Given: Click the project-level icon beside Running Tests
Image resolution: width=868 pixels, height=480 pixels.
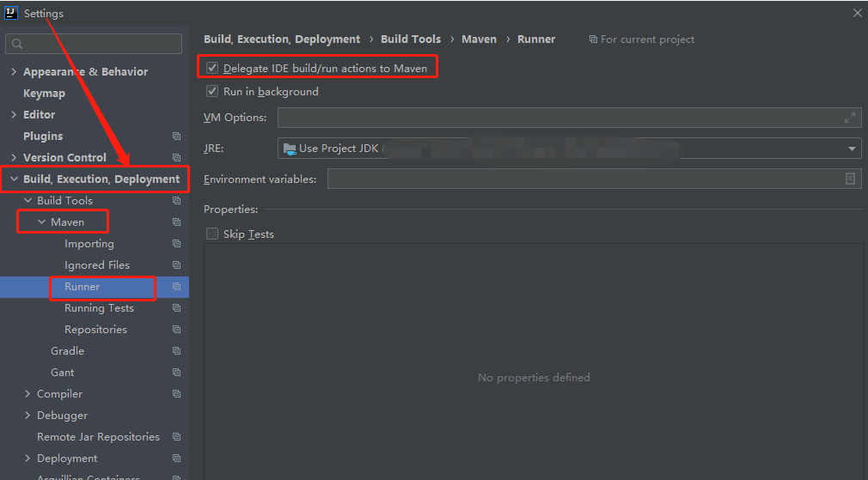Looking at the screenshot, I should pyautogui.click(x=176, y=308).
